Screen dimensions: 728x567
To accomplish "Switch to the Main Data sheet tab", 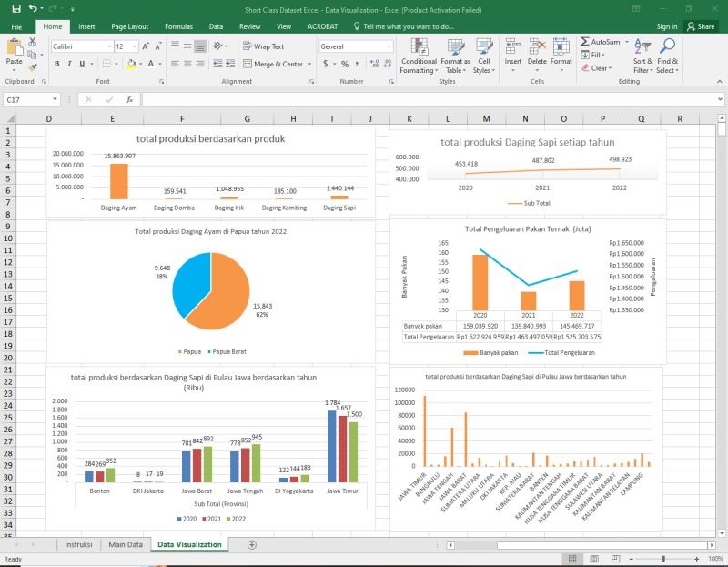I will click(x=125, y=544).
